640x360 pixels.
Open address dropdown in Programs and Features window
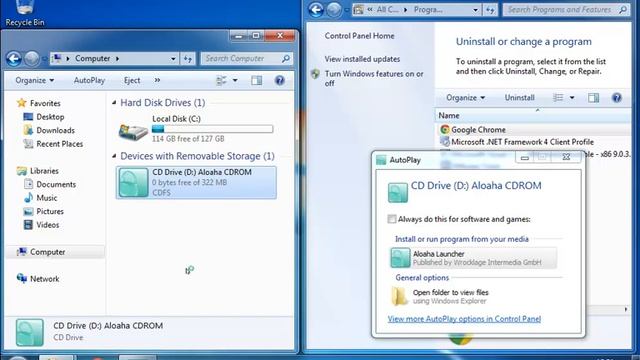(x=476, y=10)
